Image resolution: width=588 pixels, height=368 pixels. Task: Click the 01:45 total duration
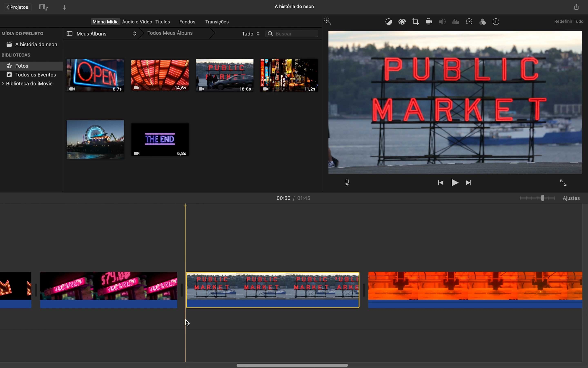(x=304, y=198)
